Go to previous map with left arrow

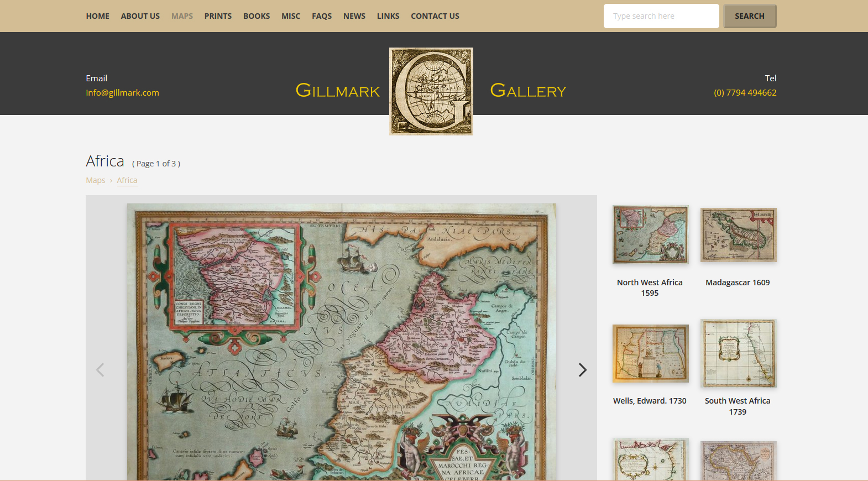point(100,370)
